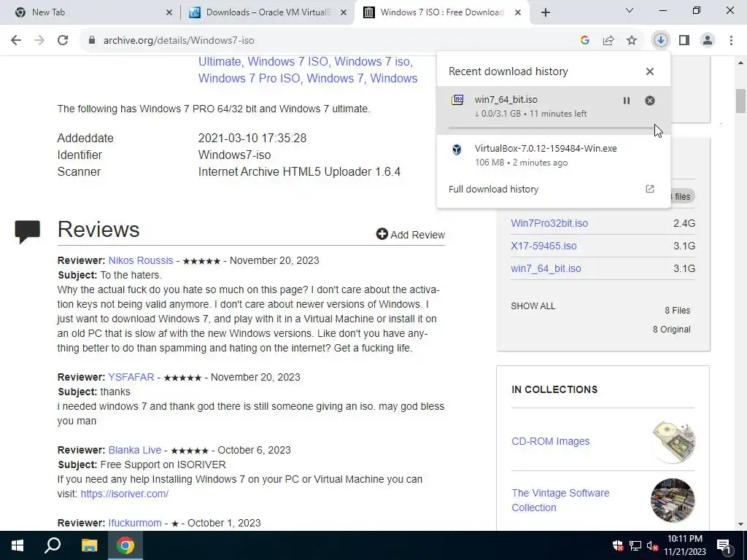The image size is (747, 560).
Task: Go back to the previous page
Action: tap(16, 41)
